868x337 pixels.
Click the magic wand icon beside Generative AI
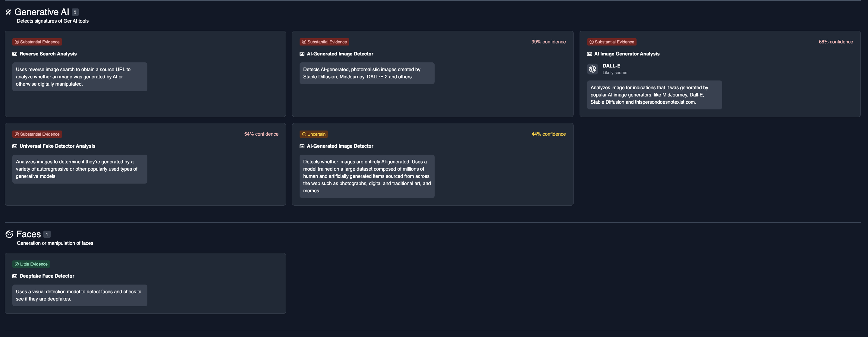coord(8,12)
